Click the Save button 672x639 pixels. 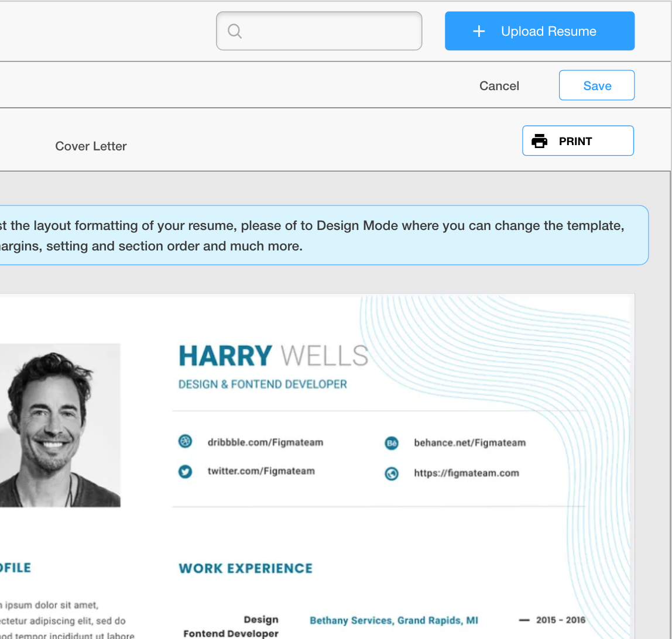pos(596,85)
